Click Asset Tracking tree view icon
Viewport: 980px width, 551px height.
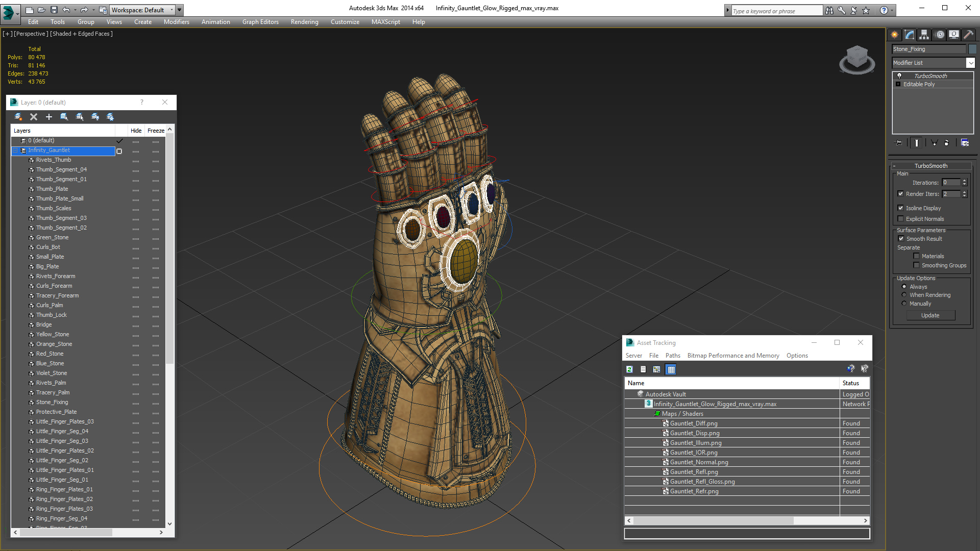[657, 369]
